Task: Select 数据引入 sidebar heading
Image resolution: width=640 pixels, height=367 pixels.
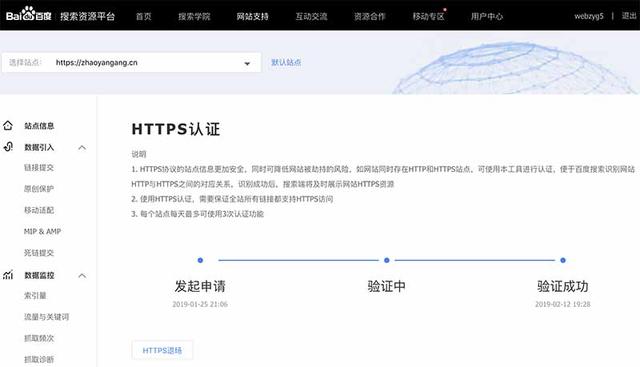Action: pyautogui.click(x=39, y=147)
